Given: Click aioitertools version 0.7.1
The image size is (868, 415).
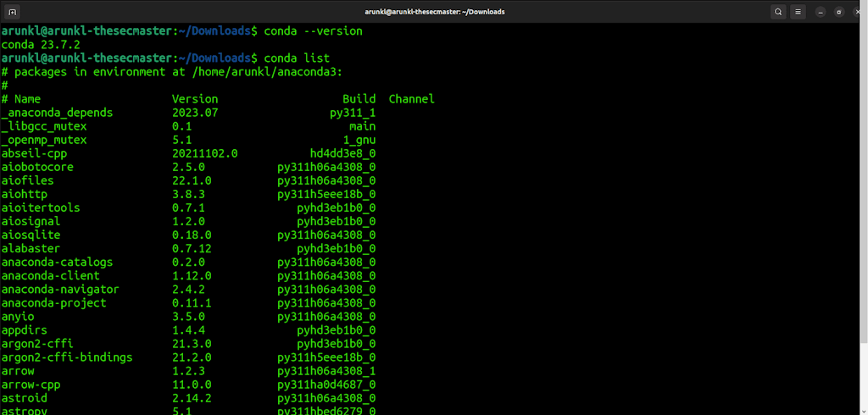Looking at the screenshot, I should click(x=188, y=207).
